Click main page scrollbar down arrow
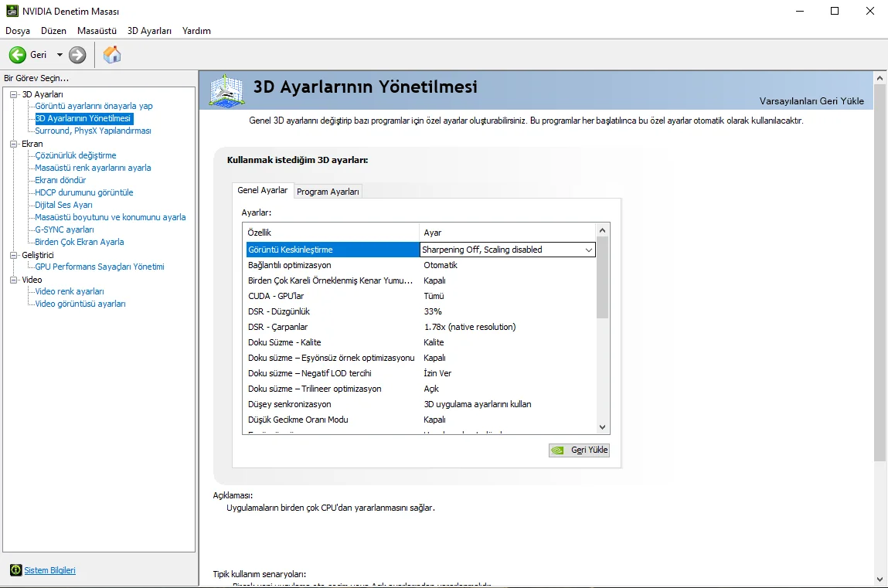Image resolution: width=888 pixels, height=588 pixels. pos(879,580)
